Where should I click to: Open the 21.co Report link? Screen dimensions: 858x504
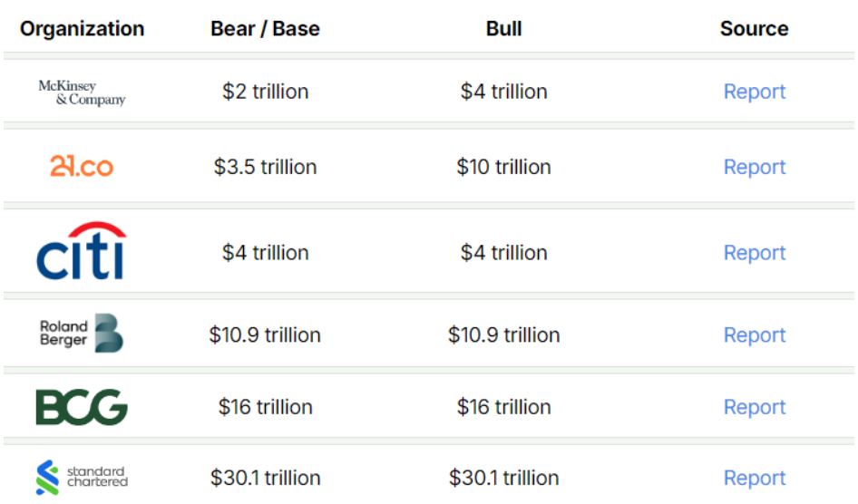[754, 167]
